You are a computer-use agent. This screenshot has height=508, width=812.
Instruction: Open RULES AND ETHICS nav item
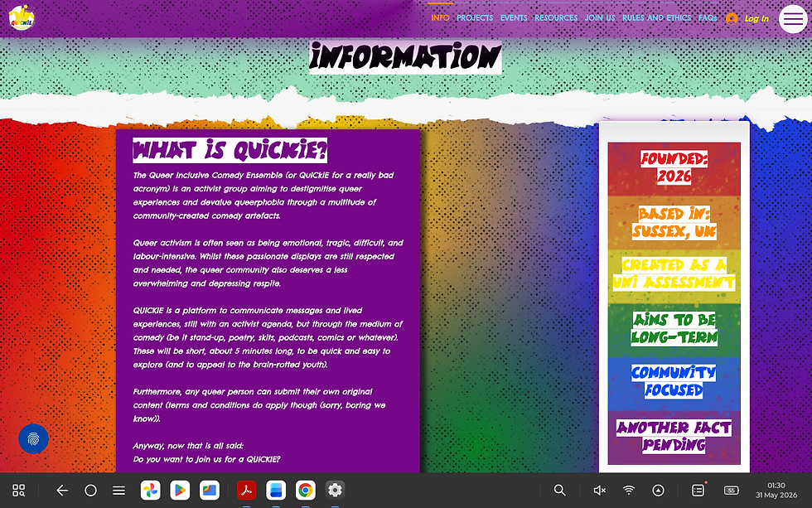pos(656,17)
